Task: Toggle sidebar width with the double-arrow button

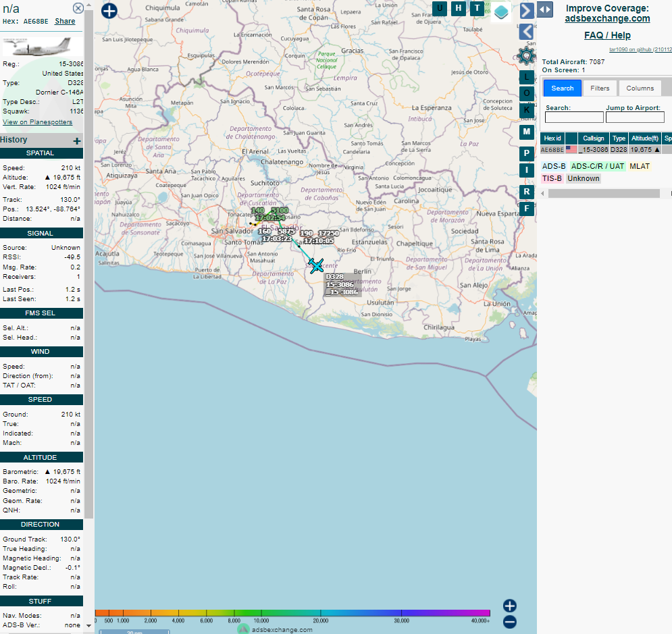Action: pos(545,9)
